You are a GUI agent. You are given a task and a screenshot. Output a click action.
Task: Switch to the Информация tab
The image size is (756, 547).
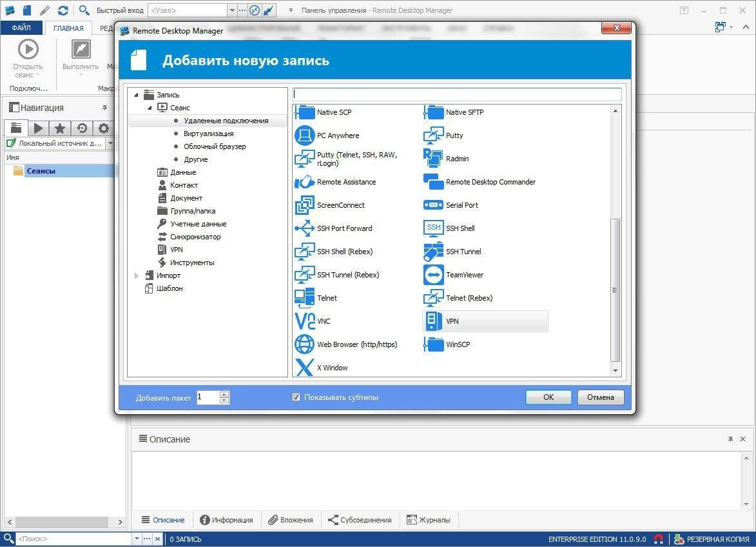226,519
